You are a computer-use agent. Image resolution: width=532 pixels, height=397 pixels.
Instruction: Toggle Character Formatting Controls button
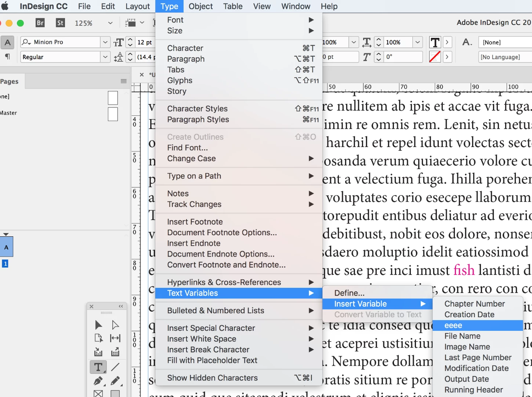7,42
